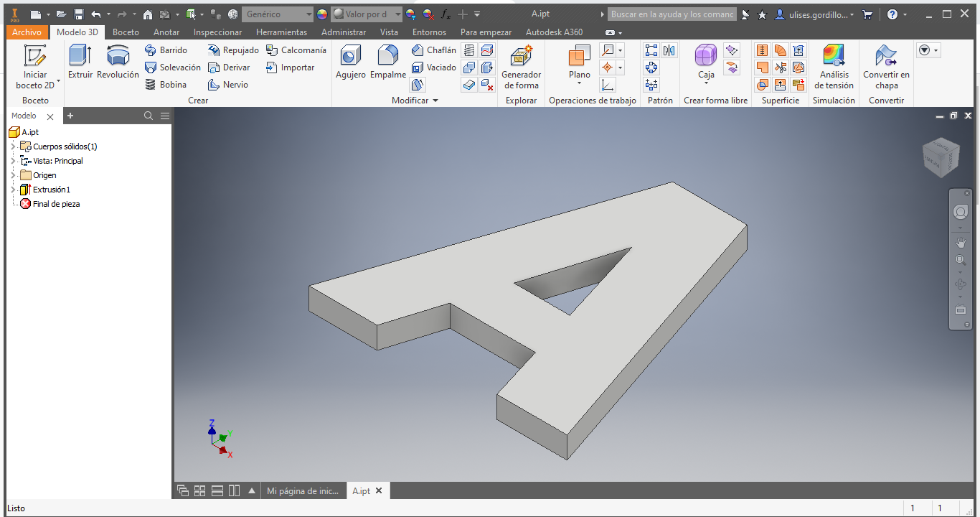Create a work plane with Plano
980x517 pixels.
(580, 65)
